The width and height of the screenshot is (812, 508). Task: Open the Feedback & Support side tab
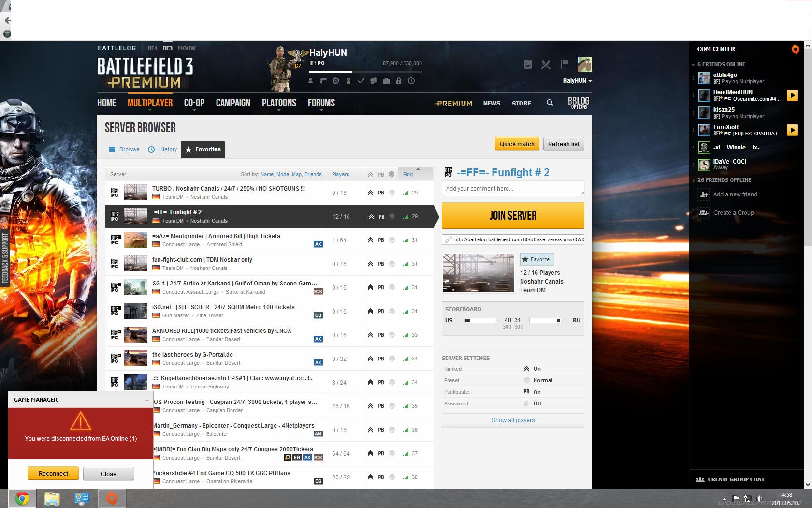point(5,258)
